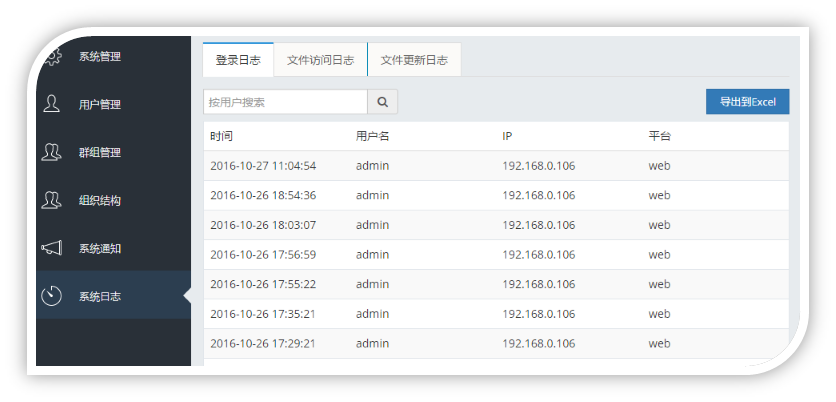836x402 pixels.
Task: Click the megaphone icon for 系统通知
Action: pos(52,248)
